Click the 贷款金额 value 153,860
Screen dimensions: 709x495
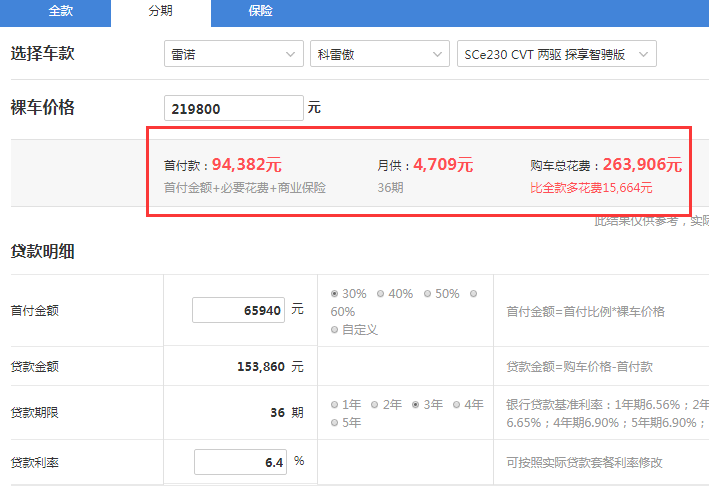pyautogui.click(x=261, y=367)
